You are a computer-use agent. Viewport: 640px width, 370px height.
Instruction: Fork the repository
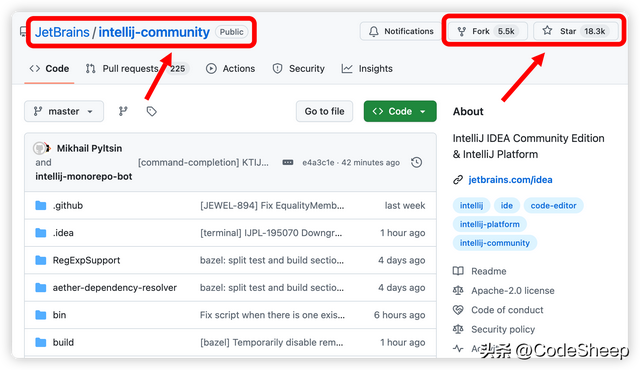[487, 31]
